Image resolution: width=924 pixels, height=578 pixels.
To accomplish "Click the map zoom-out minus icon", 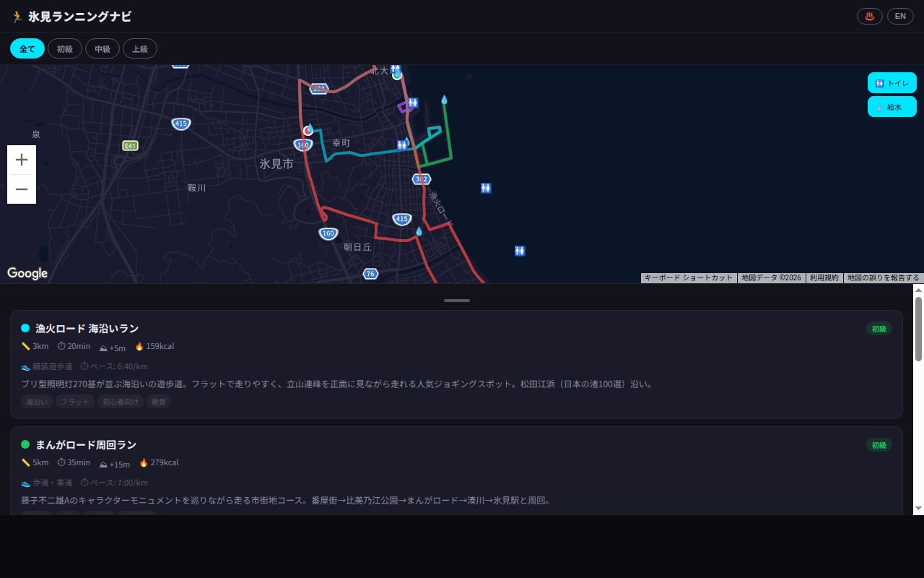I will point(21,189).
